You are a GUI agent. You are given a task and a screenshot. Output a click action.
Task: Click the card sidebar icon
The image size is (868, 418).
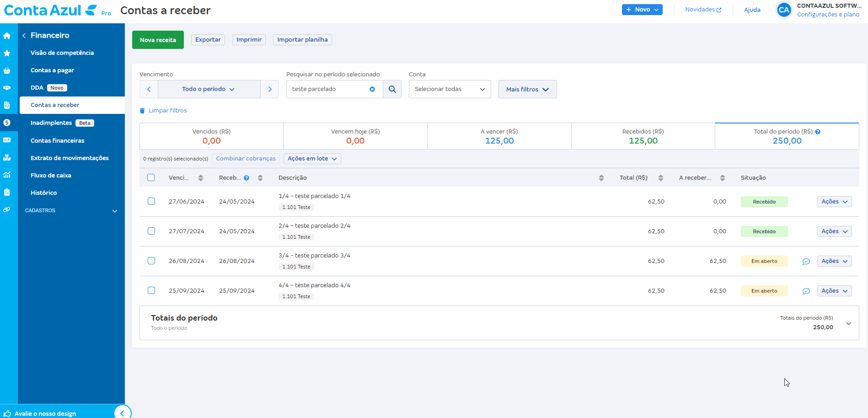click(7, 140)
